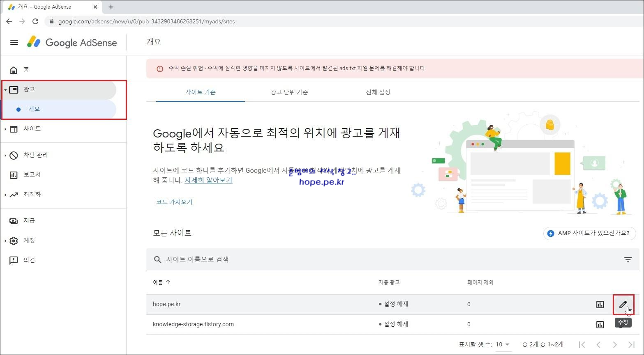Go to the first page
644x355 pixels.
tap(582, 345)
